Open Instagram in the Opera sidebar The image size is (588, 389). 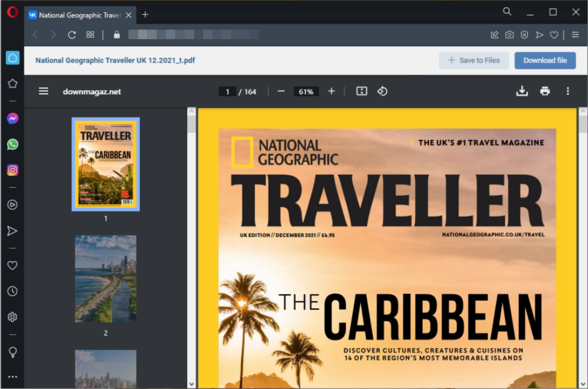(12, 170)
